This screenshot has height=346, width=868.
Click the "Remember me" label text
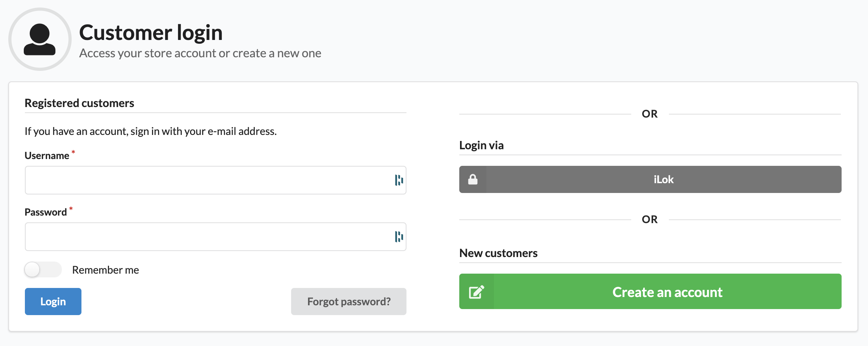[106, 270]
